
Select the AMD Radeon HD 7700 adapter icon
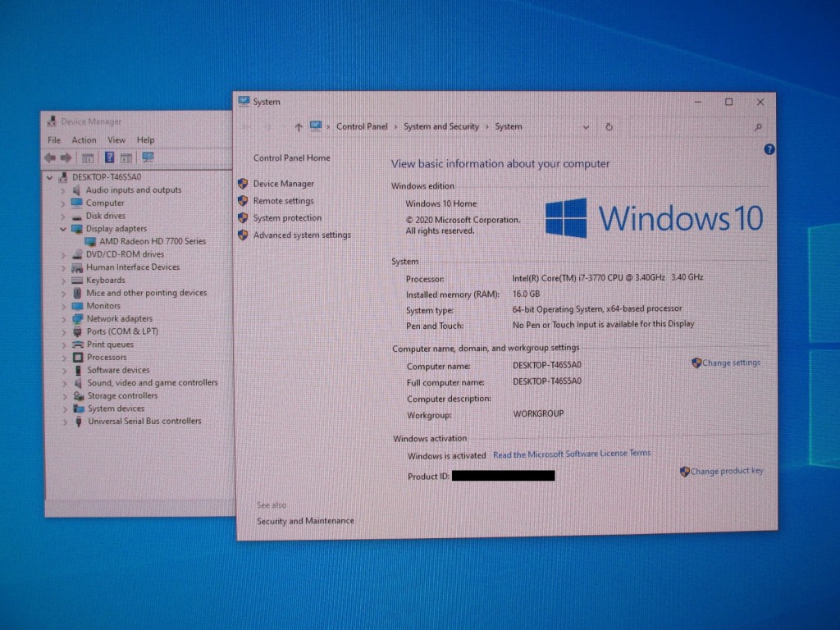pos(90,242)
